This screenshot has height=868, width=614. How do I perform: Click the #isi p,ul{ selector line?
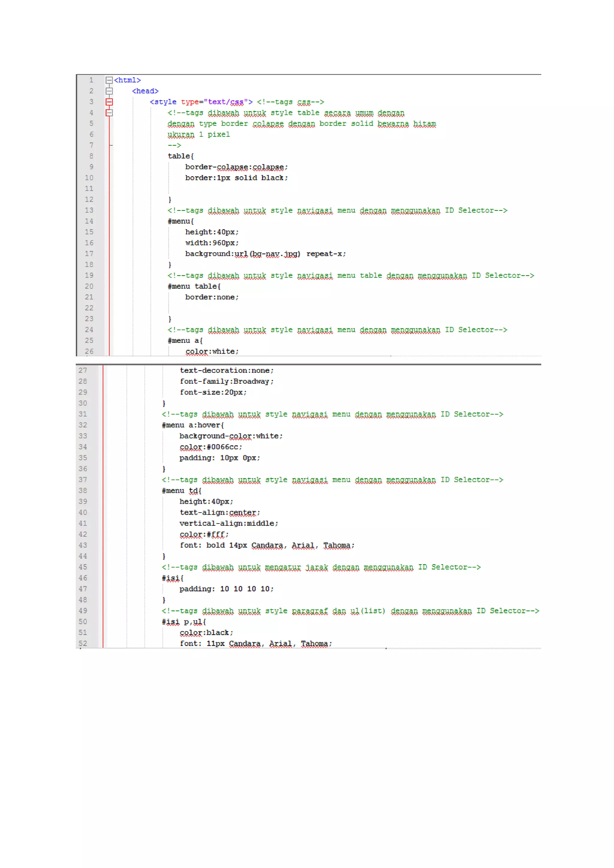[184, 622]
